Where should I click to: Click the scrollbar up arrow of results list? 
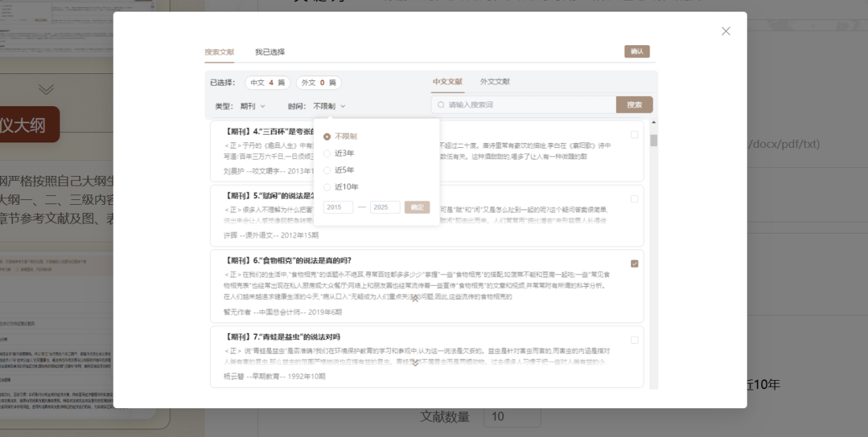coord(654,123)
